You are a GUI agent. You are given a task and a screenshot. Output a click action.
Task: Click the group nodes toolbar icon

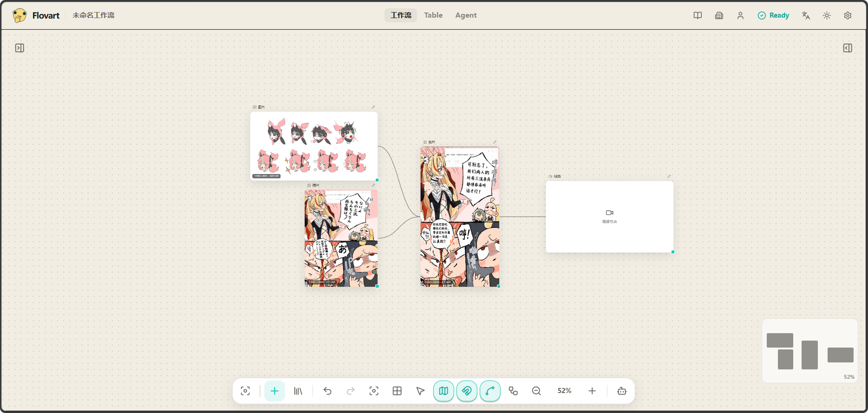pyautogui.click(x=513, y=391)
